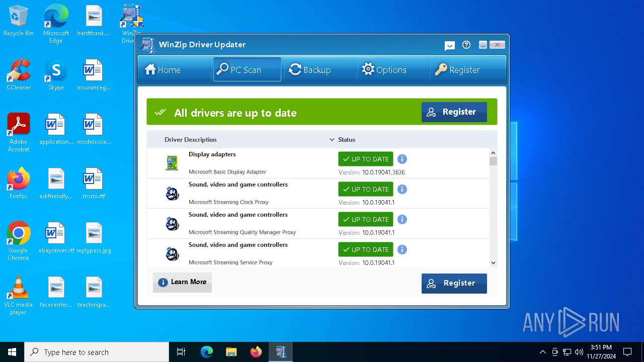Select the Microsoft Edge desktop shortcut
This screenshot has height=362, width=644.
[x=56, y=24]
